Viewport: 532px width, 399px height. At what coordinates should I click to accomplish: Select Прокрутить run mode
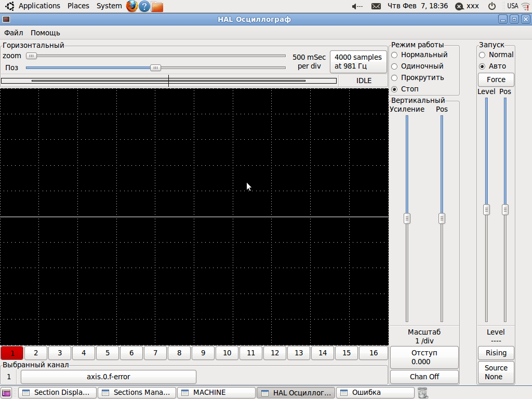tap(418, 78)
